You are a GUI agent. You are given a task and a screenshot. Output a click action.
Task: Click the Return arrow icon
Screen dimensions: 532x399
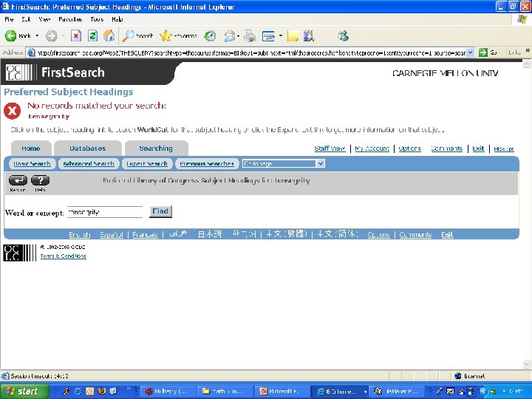18,180
